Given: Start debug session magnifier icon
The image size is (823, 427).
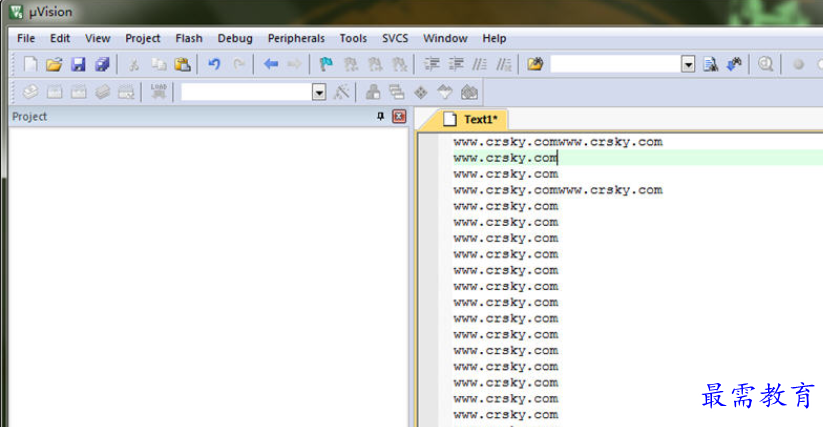Looking at the screenshot, I should click(x=765, y=65).
